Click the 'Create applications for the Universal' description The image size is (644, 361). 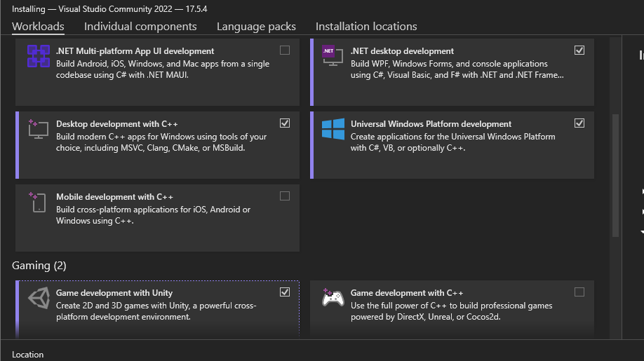(453, 142)
